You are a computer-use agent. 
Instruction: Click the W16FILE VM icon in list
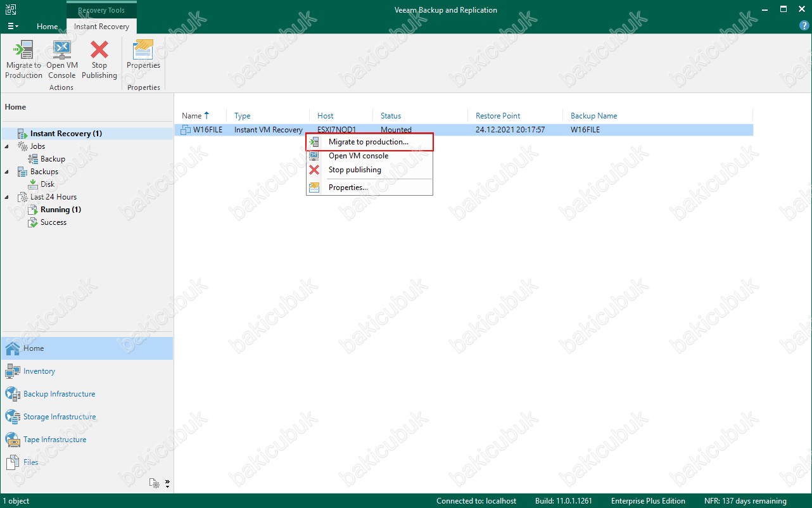(186, 130)
